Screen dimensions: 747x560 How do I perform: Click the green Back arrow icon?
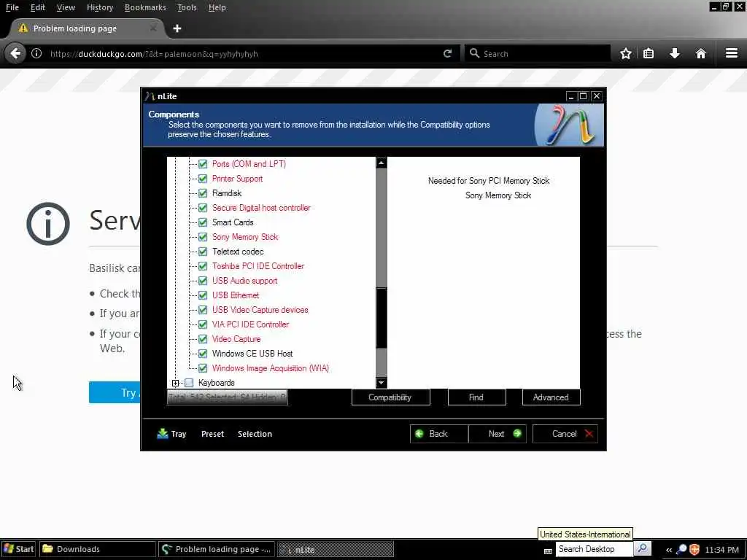click(419, 433)
